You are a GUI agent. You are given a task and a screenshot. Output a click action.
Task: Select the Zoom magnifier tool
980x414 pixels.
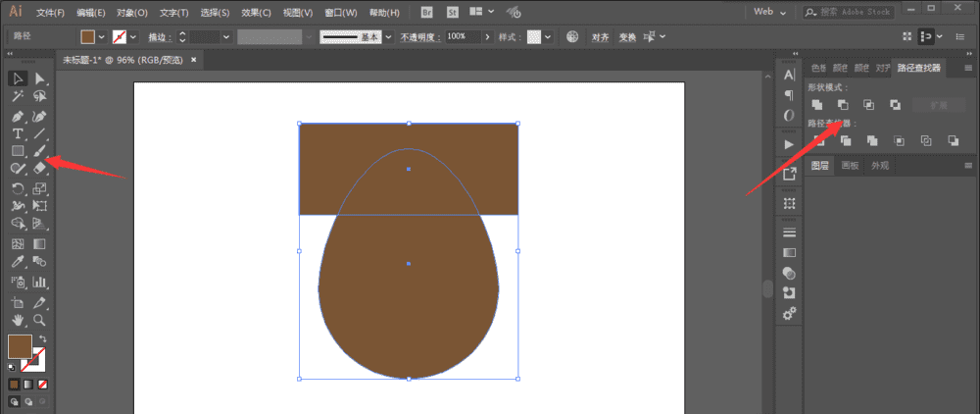pos(40,320)
